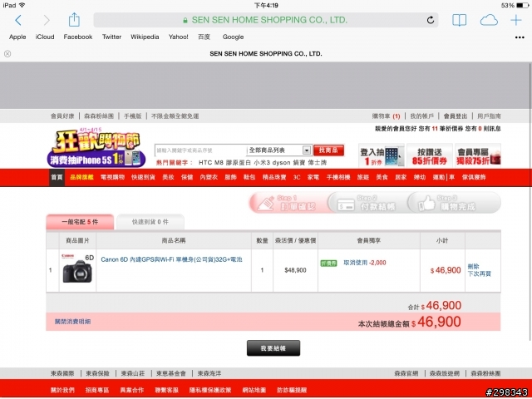Close the tab with the X icon
Viewport: 532px width, 399px height.
pyautogui.click(x=7, y=53)
